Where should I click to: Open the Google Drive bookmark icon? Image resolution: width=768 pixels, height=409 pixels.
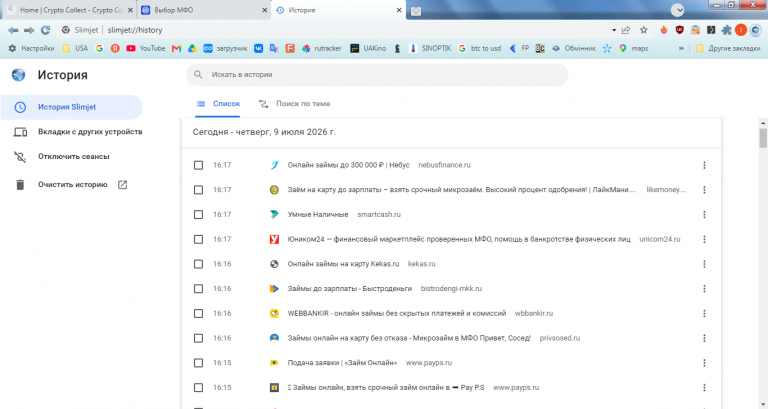(192, 48)
